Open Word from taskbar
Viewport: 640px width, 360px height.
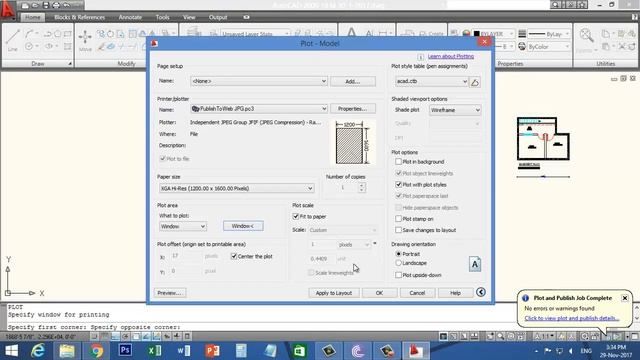(x=184, y=351)
